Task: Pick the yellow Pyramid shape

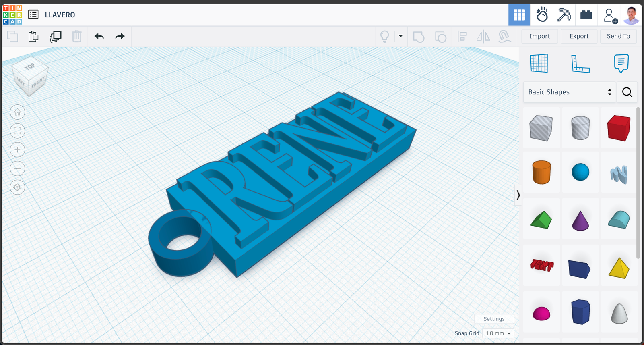Action: pos(619,268)
